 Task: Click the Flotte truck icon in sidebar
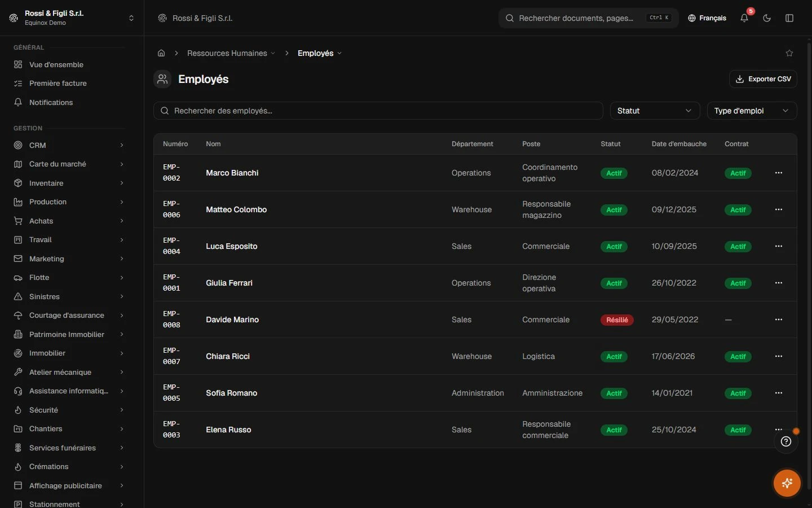(18, 278)
